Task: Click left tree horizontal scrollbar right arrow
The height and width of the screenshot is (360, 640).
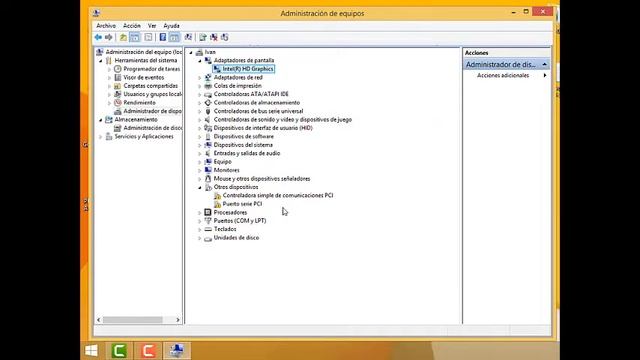Action: click(178, 320)
